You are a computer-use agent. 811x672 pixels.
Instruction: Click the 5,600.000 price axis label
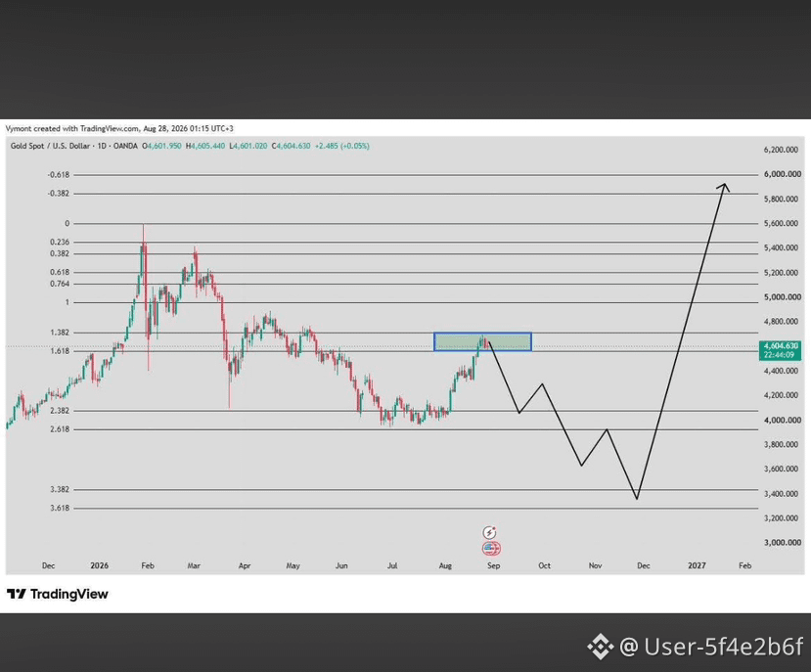point(781,223)
